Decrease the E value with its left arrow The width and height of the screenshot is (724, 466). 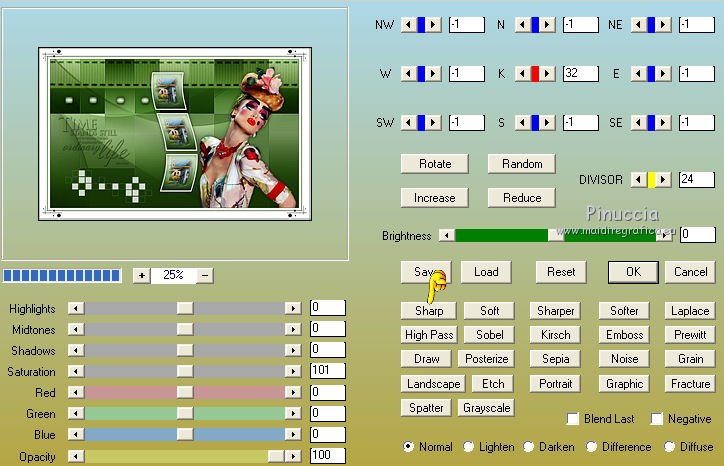click(x=639, y=73)
